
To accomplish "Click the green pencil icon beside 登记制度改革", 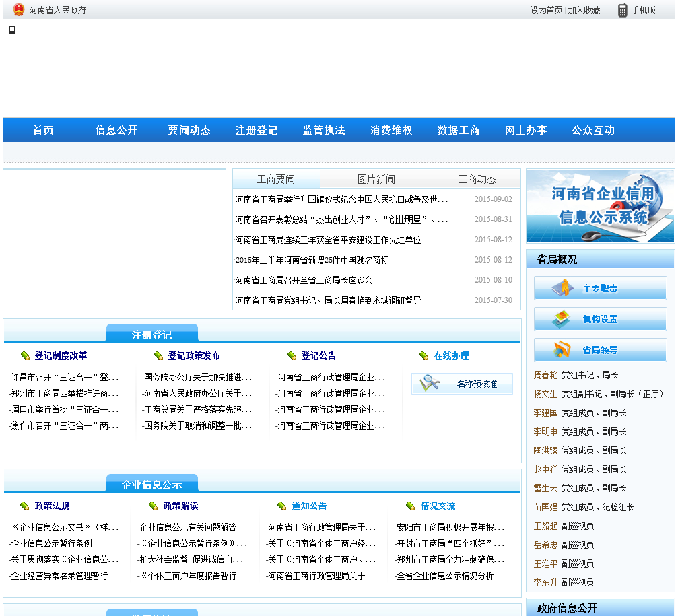I will pyautogui.click(x=25, y=355).
